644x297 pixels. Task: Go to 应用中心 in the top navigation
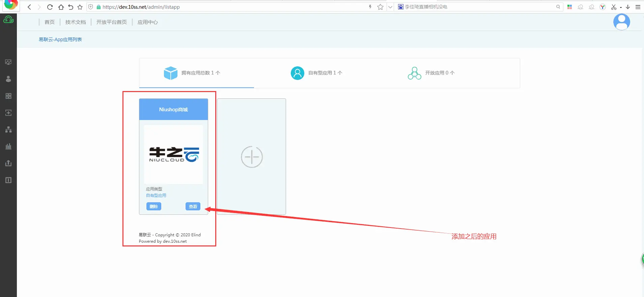[147, 22]
